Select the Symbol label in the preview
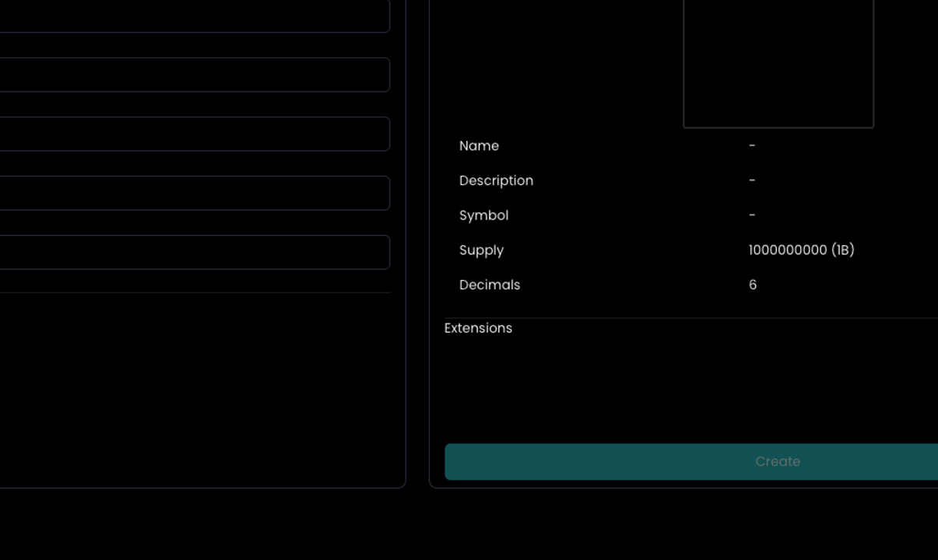Image resolution: width=938 pixels, height=560 pixels. 483,215
